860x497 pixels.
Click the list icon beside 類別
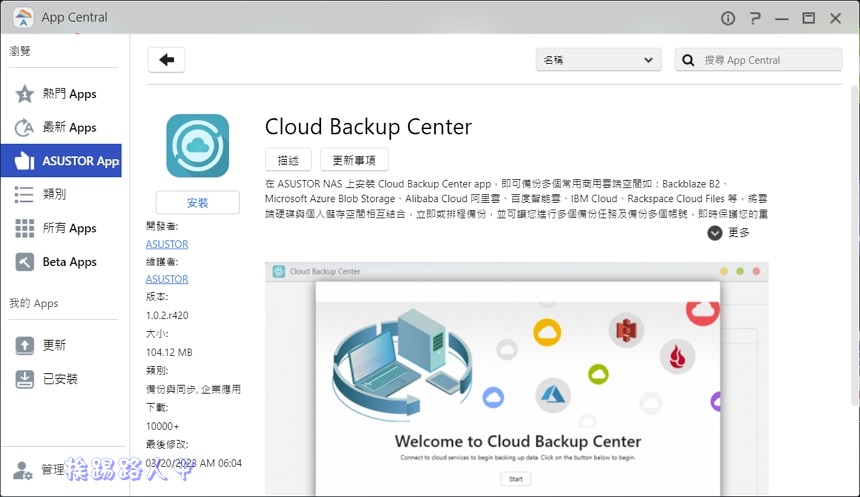pyautogui.click(x=24, y=194)
